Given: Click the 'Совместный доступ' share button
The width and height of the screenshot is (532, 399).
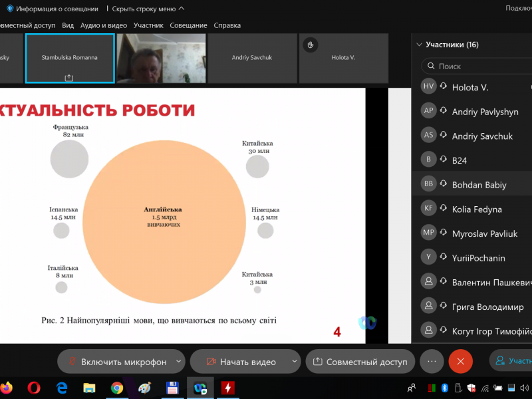Looking at the screenshot, I should (360, 362).
